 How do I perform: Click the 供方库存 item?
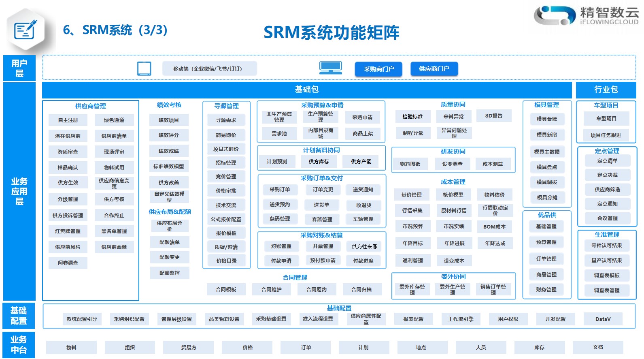point(319,162)
